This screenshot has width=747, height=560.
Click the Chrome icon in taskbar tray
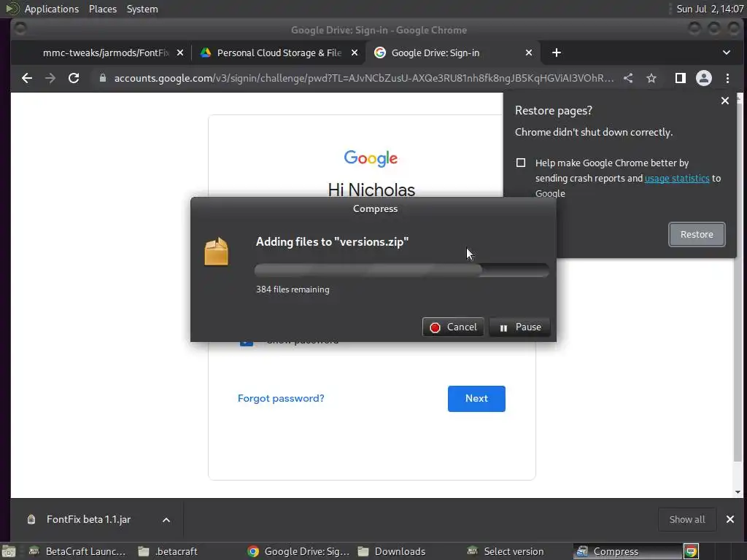pyautogui.click(x=692, y=551)
